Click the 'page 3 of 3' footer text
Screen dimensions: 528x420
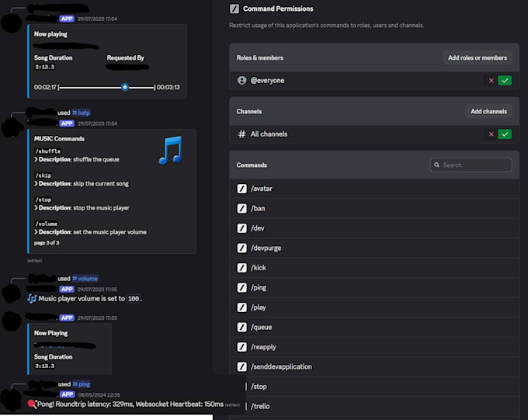pos(47,243)
